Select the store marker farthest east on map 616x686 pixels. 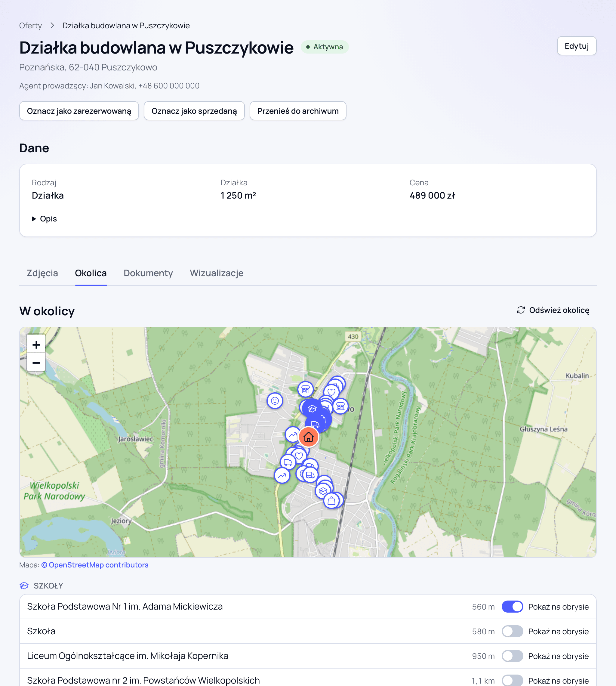[340, 406]
